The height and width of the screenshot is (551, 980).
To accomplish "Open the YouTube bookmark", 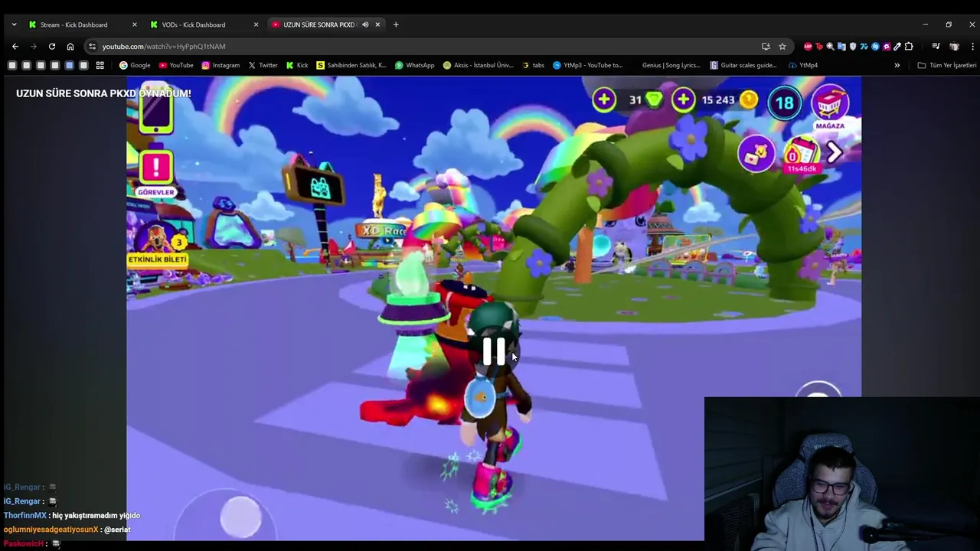I will (x=176, y=65).
